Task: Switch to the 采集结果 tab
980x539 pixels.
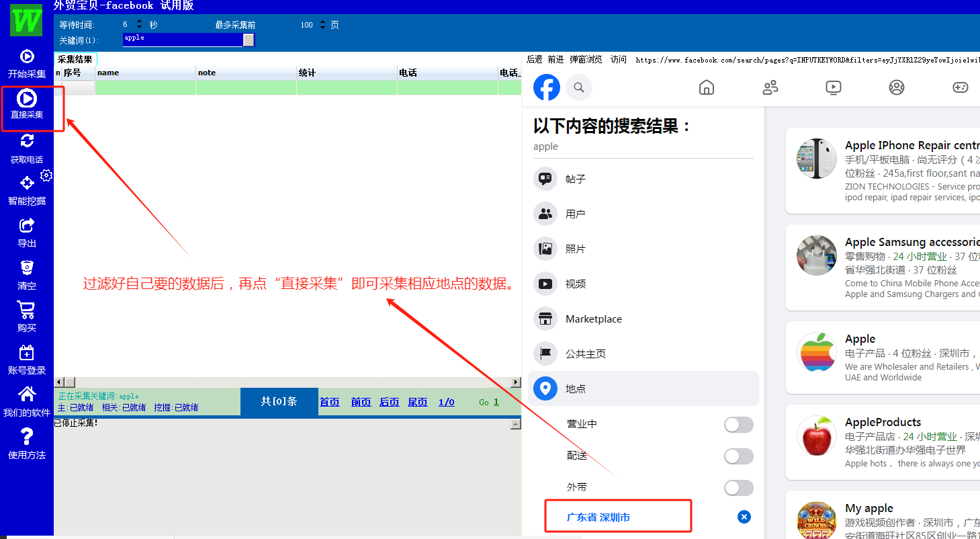Action: [75, 59]
